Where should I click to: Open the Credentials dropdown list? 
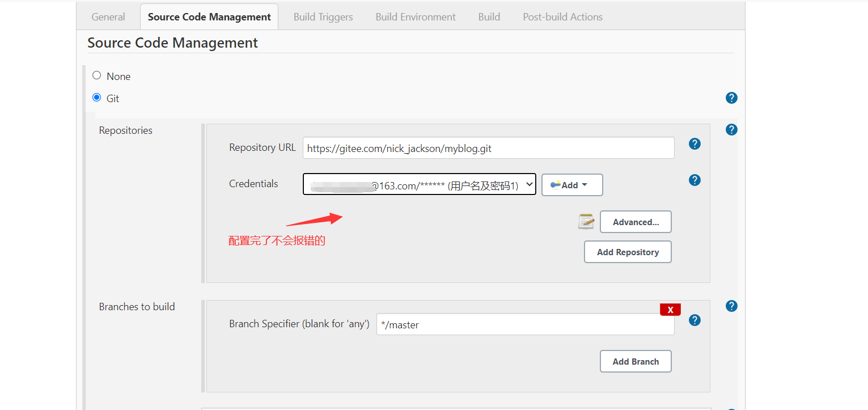(420, 184)
